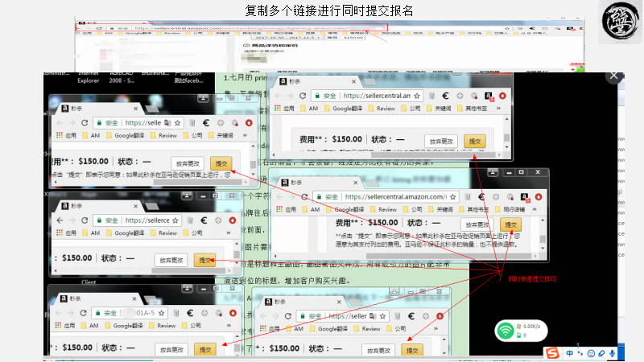Submit with 提交 in the sellercentral.amazon.com window
The width and height of the screenshot is (644, 362).
[510, 224]
